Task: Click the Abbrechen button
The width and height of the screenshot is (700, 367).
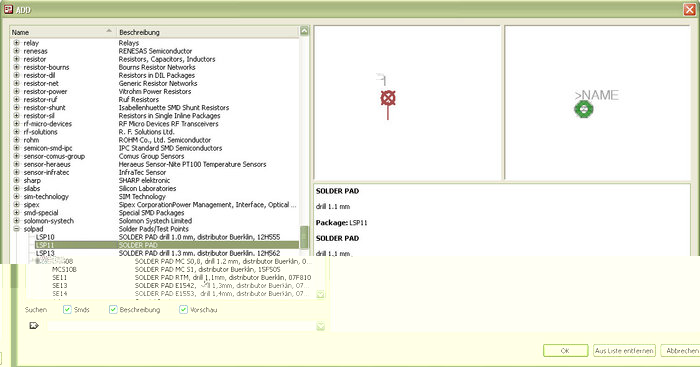Action: coord(680,351)
